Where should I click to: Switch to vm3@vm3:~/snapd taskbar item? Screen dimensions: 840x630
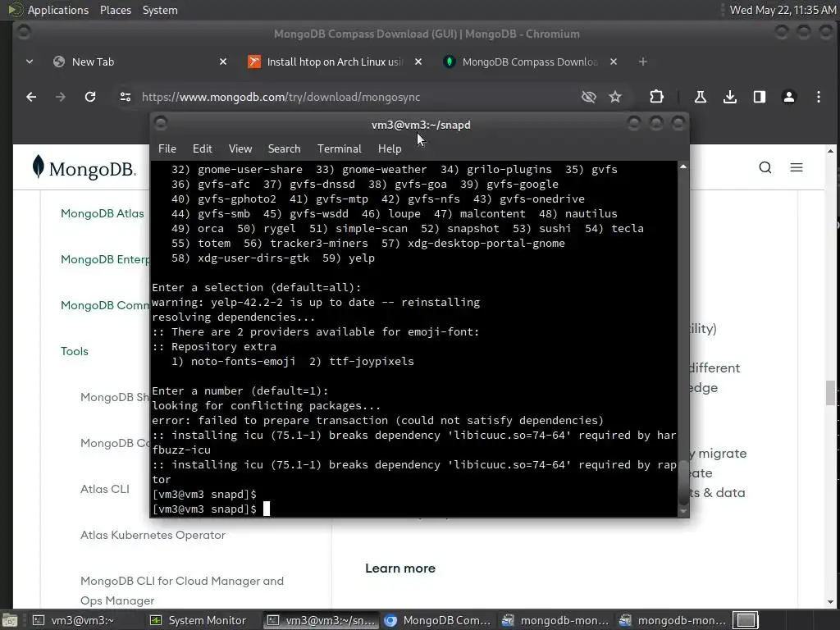coord(322,620)
